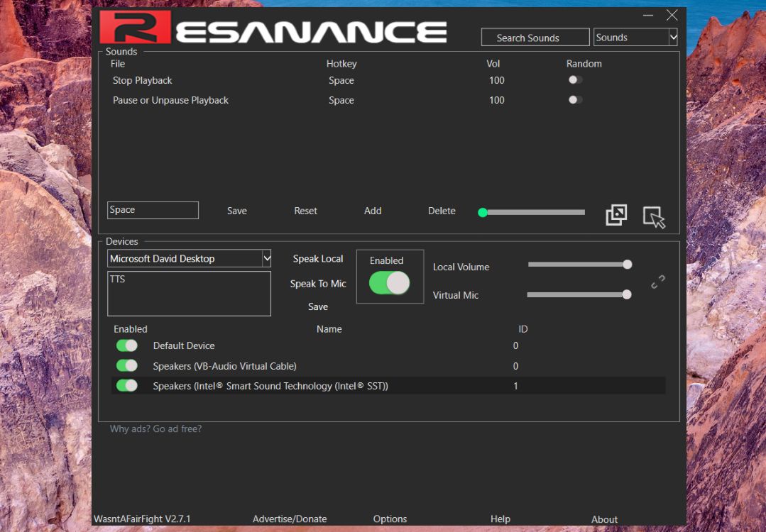766x532 pixels.
Task: Open the About menu at bottom
Action: [x=604, y=519]
